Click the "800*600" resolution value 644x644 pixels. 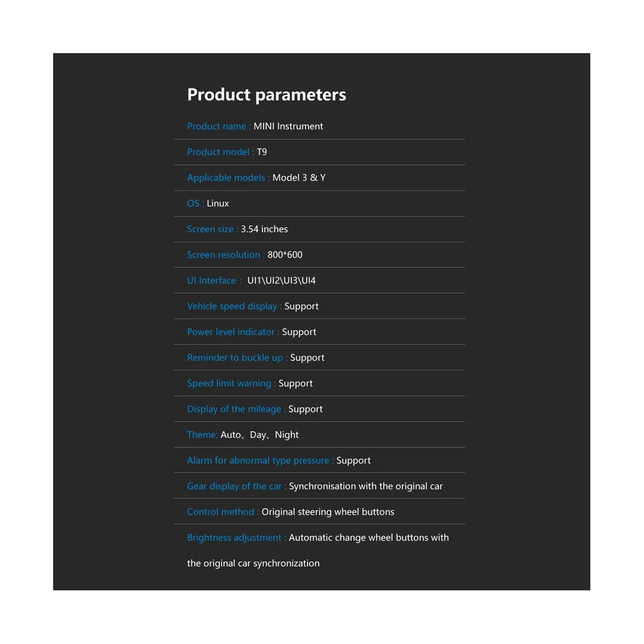[285, 255]
